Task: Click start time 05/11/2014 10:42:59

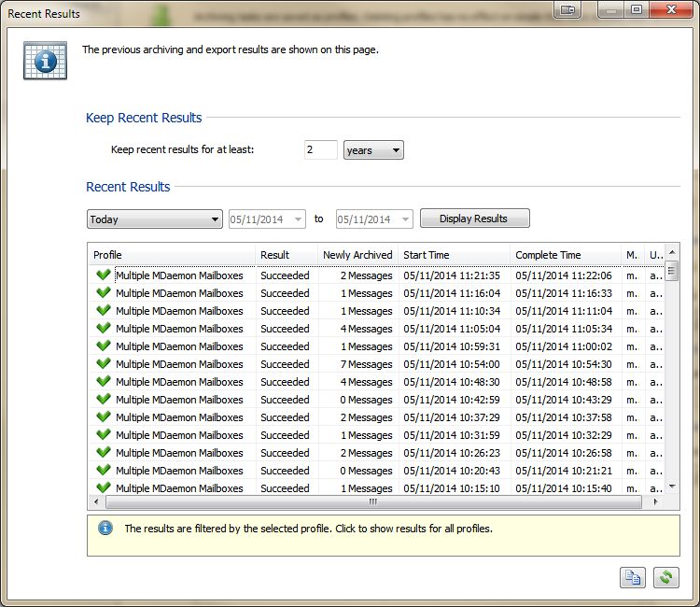Action: (452, 400)
